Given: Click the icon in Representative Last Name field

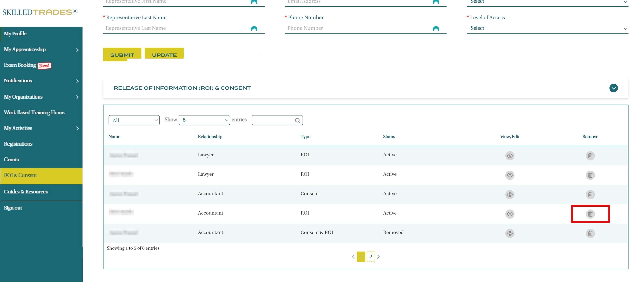Looking at the screenshot, I should pos(254,29).
